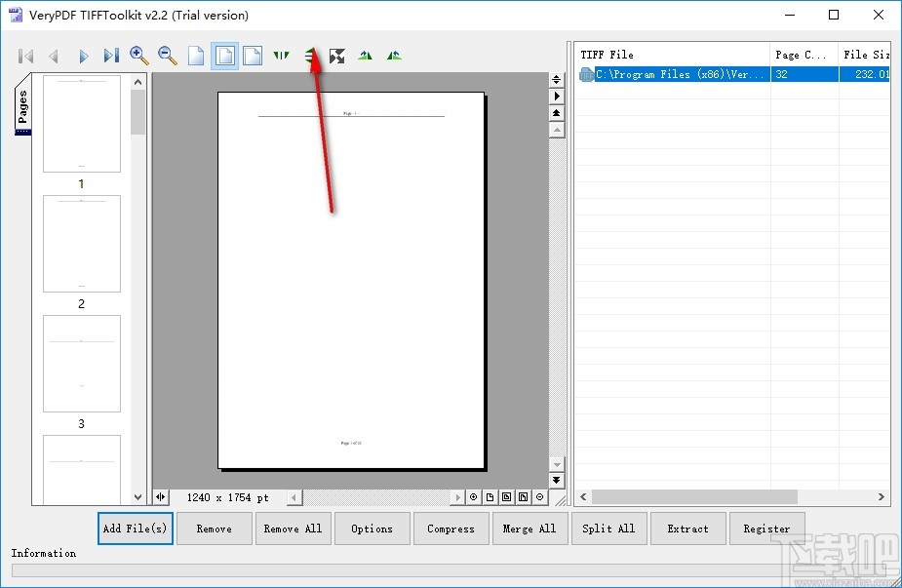902x588 pixels.
Task: Jump to the last page using navigation icon
Action: click(x=110, y=56)
